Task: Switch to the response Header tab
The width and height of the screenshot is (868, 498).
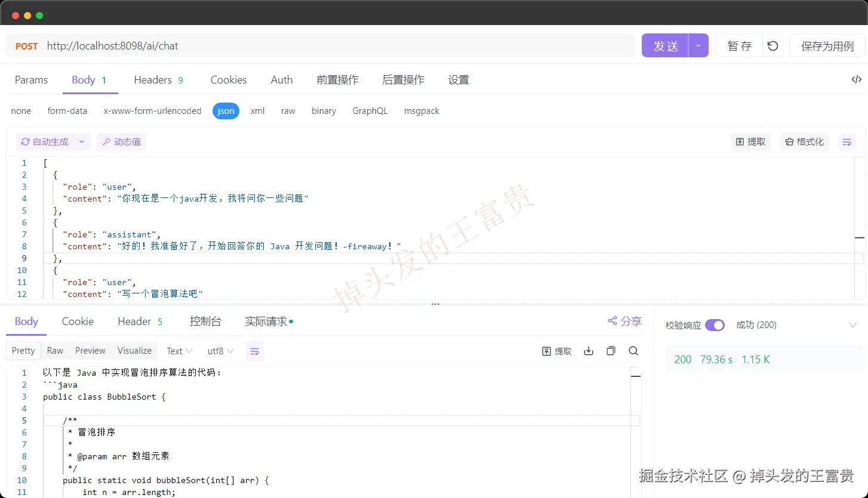Action: (140, 321)
